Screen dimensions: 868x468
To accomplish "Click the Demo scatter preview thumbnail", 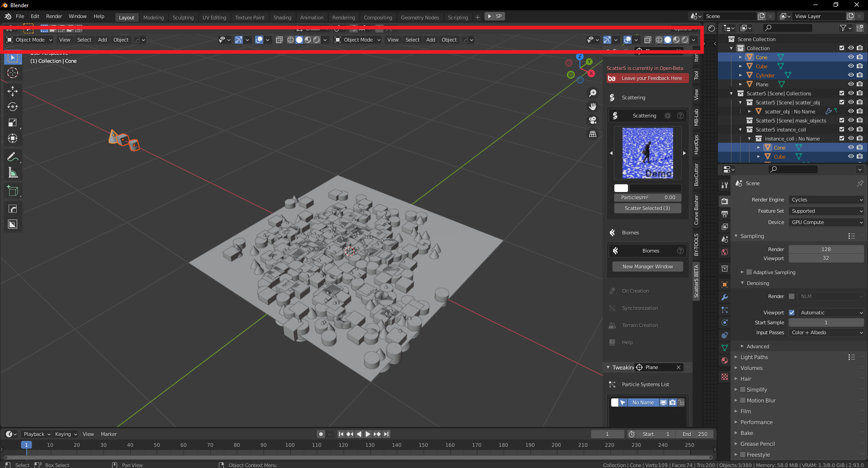I will click(647, 153).
